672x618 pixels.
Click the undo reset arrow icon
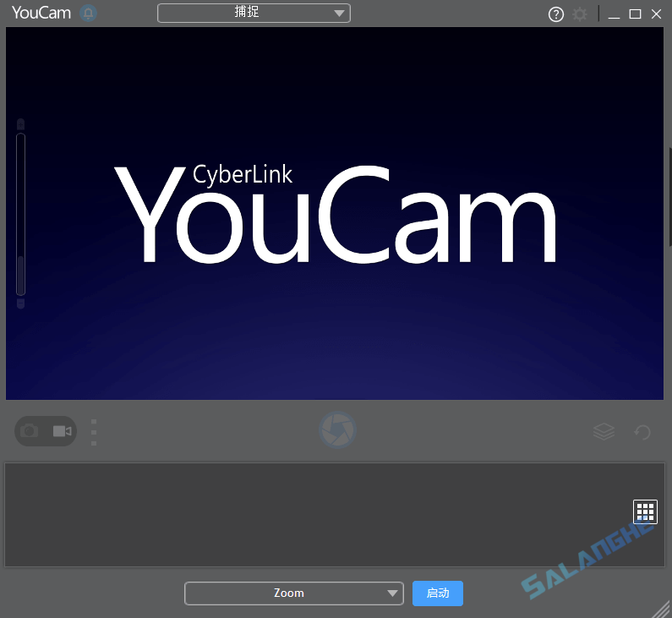point(642,432)
